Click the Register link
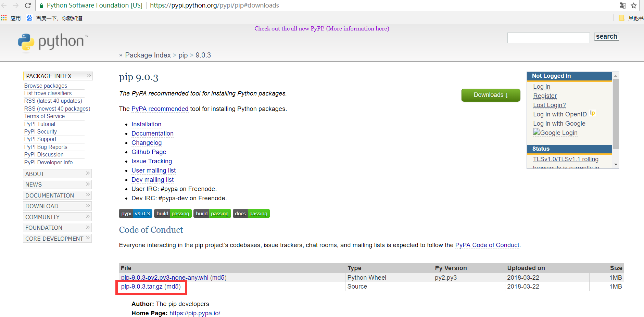The width and height of the screenshot is (644, 317). [545, 96]
